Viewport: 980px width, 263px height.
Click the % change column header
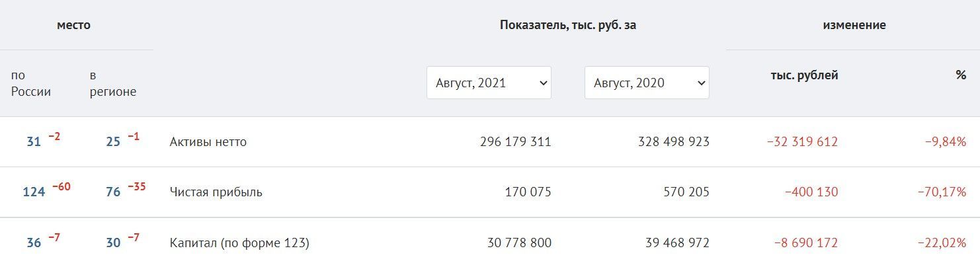pos(961,75)
